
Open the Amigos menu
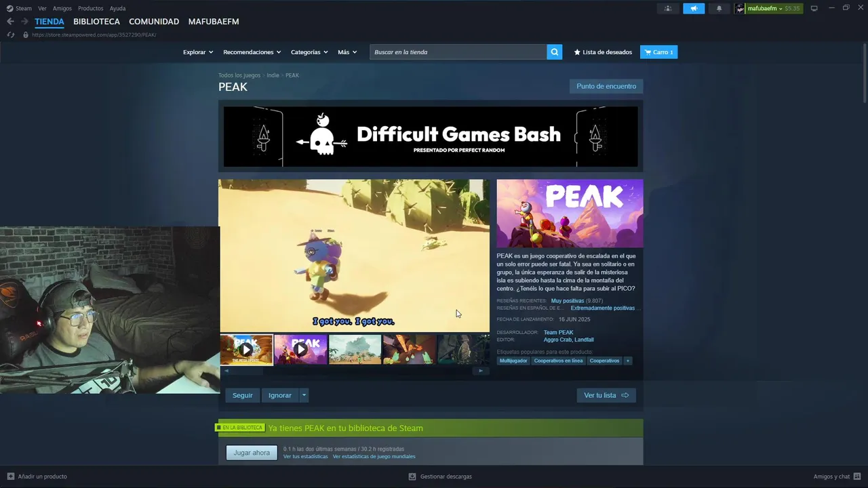pos(62,8)
